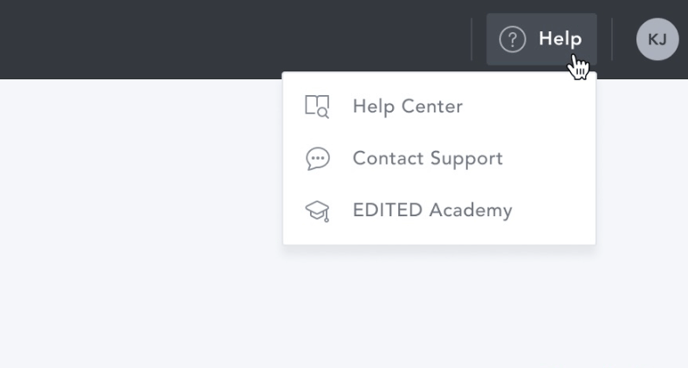Viewport: 688px width, 368px height.
Task: Select EDITED Academy menu entry
Action: click(439, 210)
